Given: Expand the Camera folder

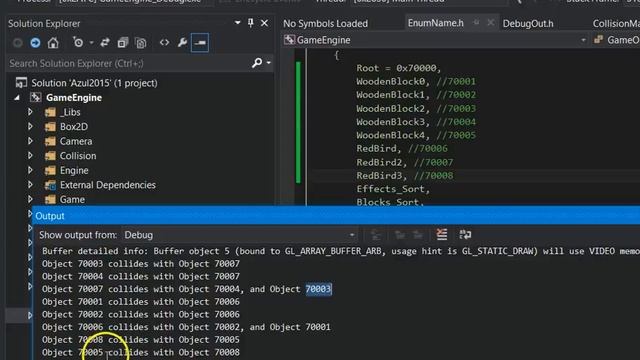Looking at the screenshot, I should coord(30,141).
